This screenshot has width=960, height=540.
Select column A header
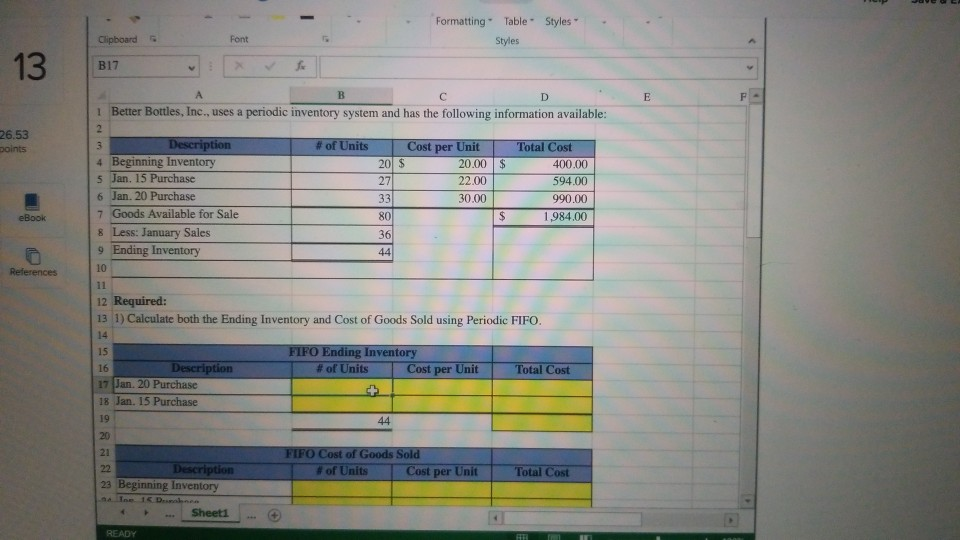coord(198,95)
